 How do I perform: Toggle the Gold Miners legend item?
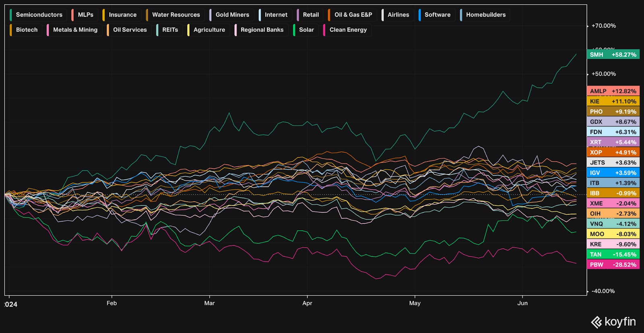coord(231,15)
